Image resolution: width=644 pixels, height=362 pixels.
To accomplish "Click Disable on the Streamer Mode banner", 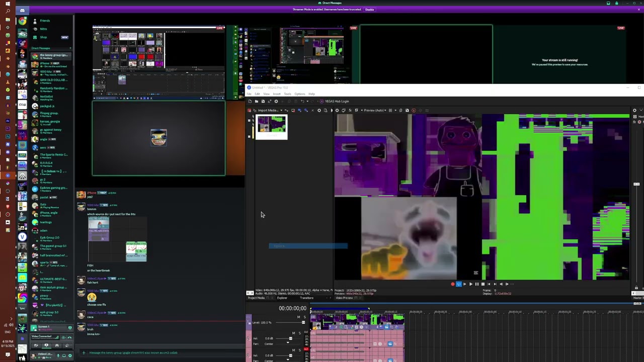I will point(369,10).
